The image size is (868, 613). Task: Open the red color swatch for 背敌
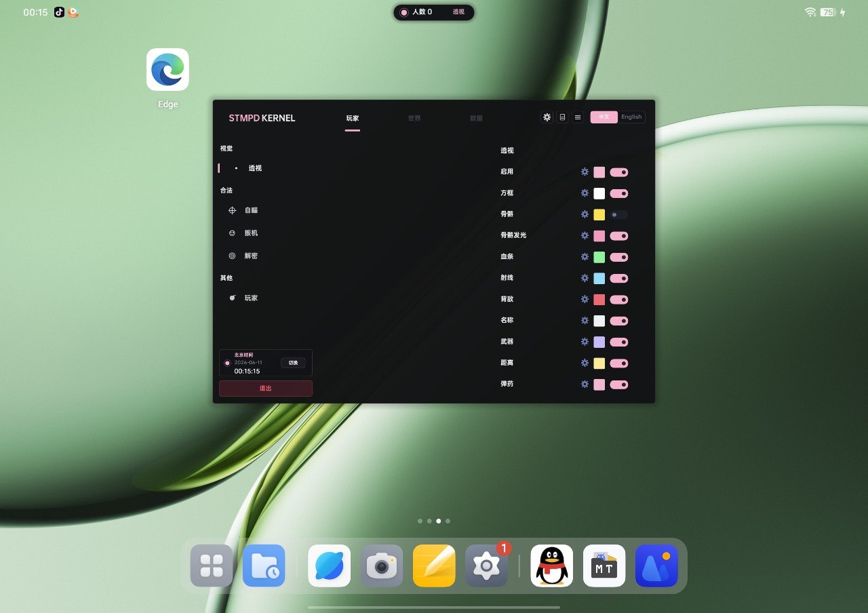(x=599, y=300)
